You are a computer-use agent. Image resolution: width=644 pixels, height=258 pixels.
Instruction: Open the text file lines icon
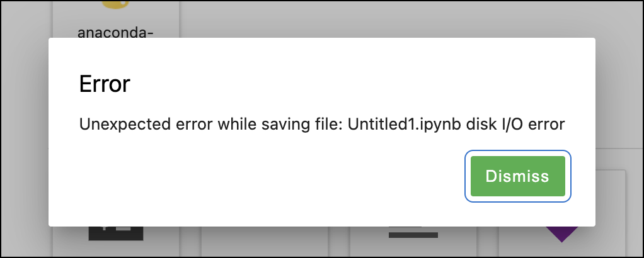(x=413, y=232)
